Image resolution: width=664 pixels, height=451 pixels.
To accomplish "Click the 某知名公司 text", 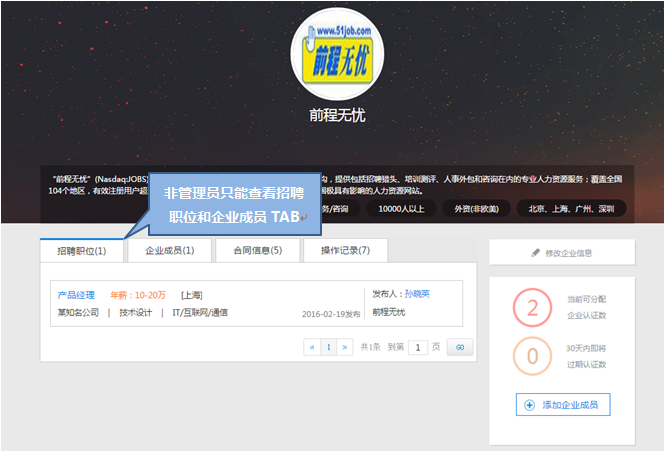I will 78,313.
